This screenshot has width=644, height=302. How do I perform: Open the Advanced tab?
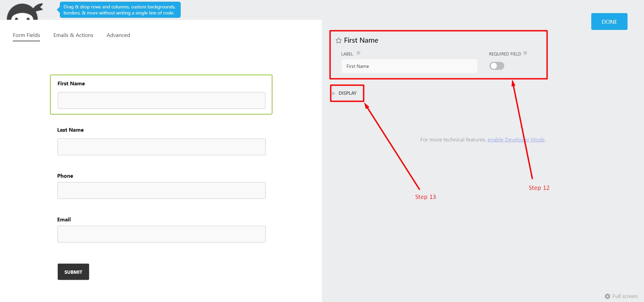point(118,35)
